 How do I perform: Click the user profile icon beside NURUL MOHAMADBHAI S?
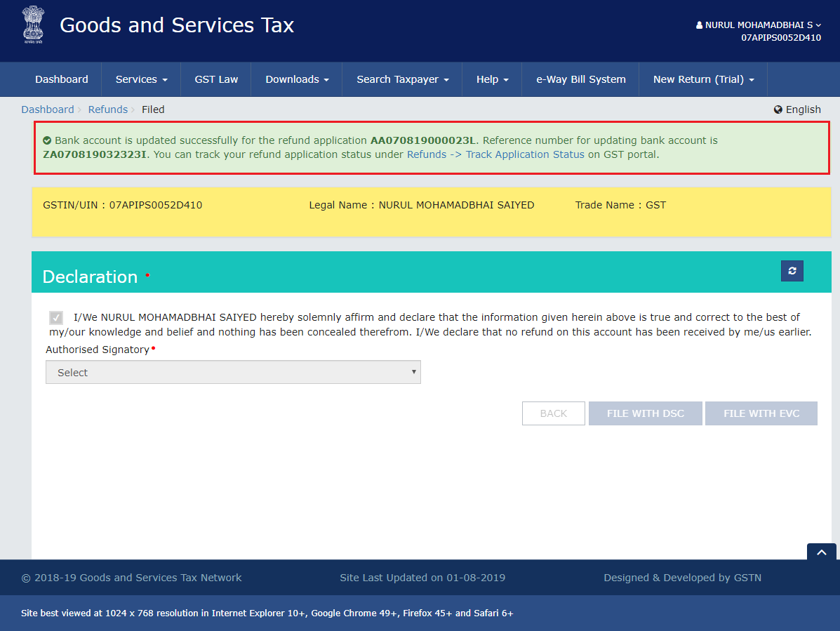tap(699, 25)
